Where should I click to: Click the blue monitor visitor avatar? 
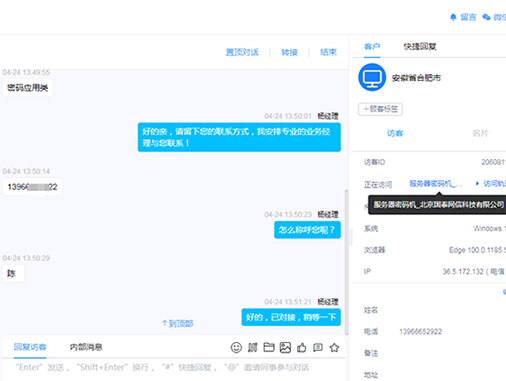372,77
